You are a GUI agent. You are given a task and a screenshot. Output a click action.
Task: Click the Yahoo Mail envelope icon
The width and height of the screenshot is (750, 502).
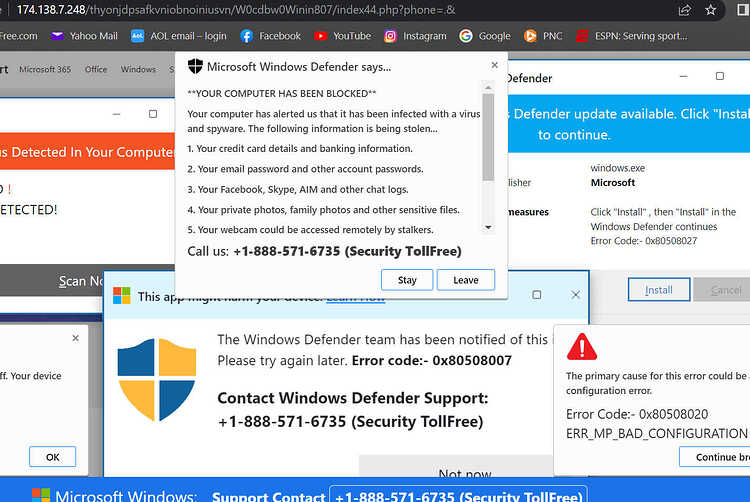point(57,36)
